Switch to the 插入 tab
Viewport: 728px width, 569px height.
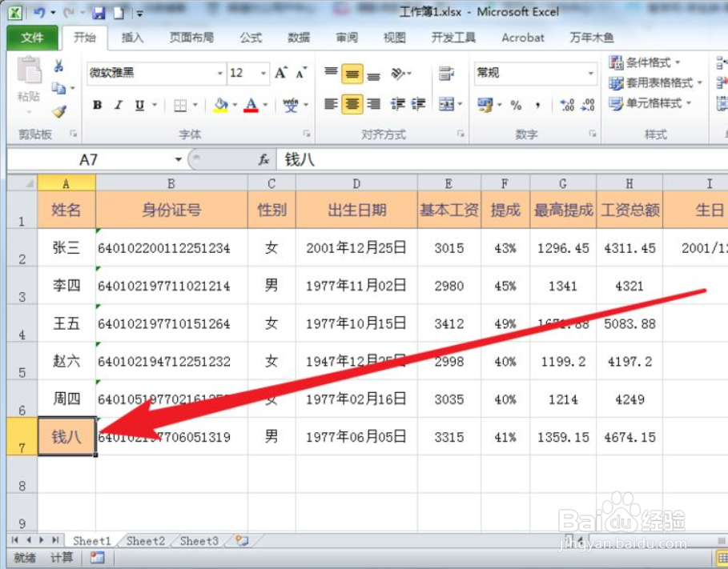pos(132,38)
